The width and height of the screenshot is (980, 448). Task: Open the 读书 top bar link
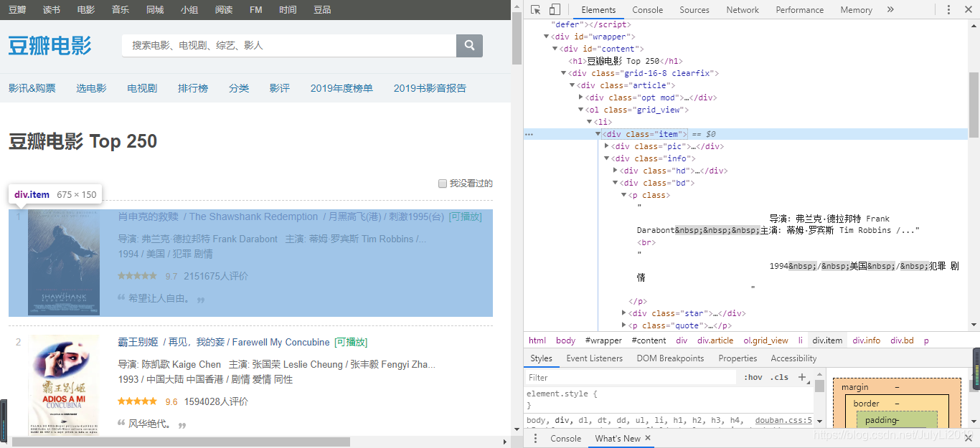tap(52, 9)
